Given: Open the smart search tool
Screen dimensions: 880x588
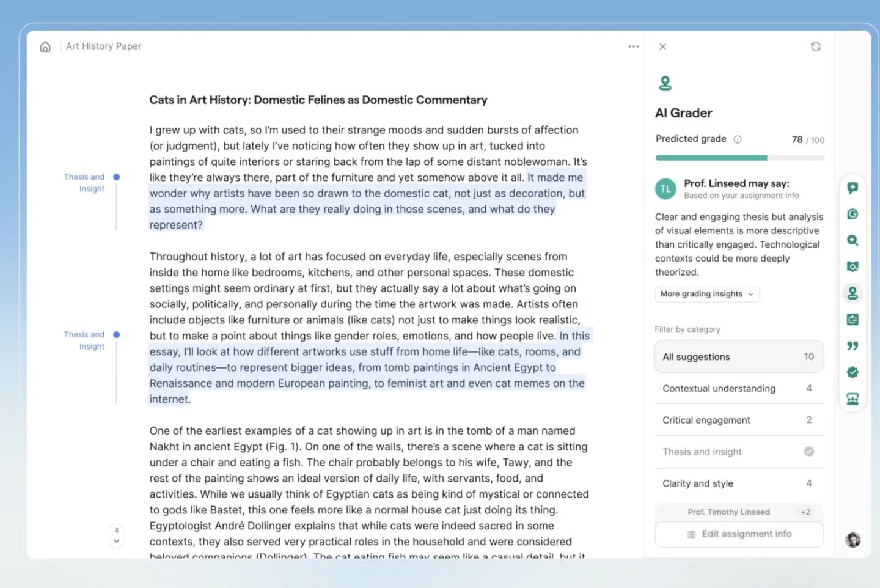Looking at the screenshot, I should pos(853,240).
